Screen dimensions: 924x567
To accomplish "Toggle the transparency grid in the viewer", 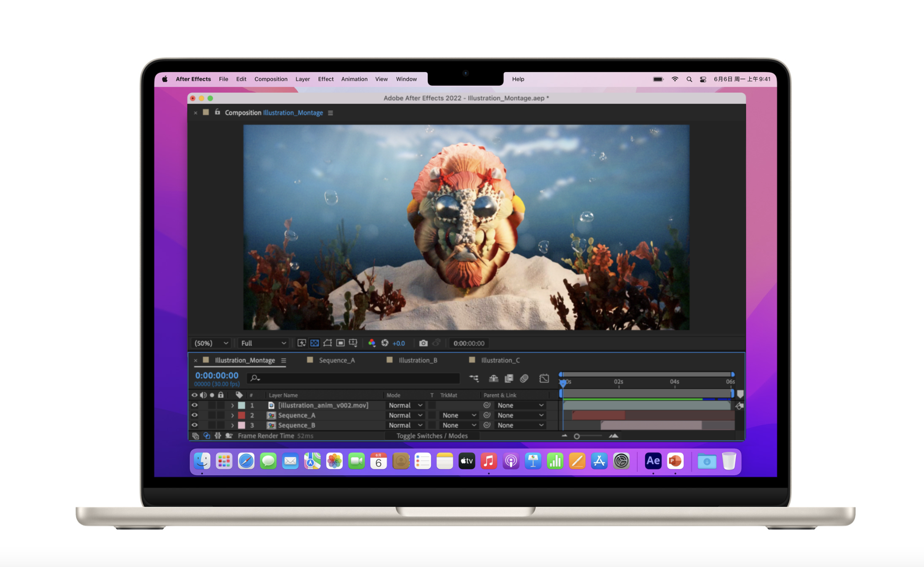I will pos(315,343).
